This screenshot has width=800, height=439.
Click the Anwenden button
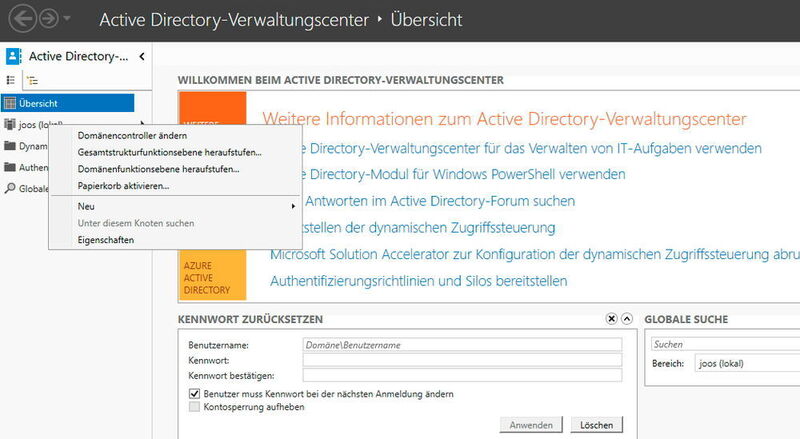pos(531,425)
